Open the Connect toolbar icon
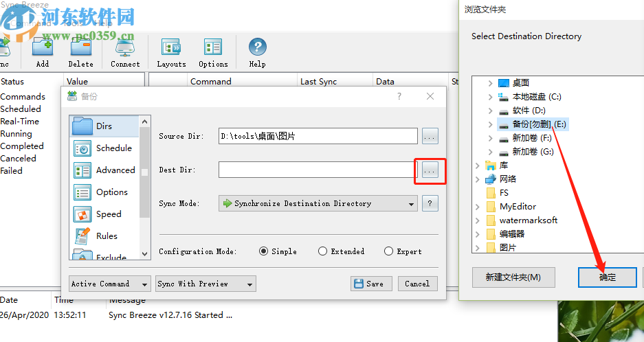Image resolution: width=644 pixels, height=342 pixels. click(125, 53)
